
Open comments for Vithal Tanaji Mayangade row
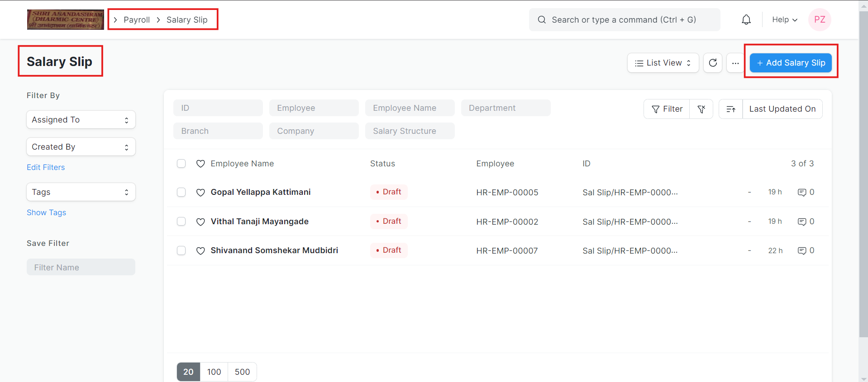pos(806,222)
